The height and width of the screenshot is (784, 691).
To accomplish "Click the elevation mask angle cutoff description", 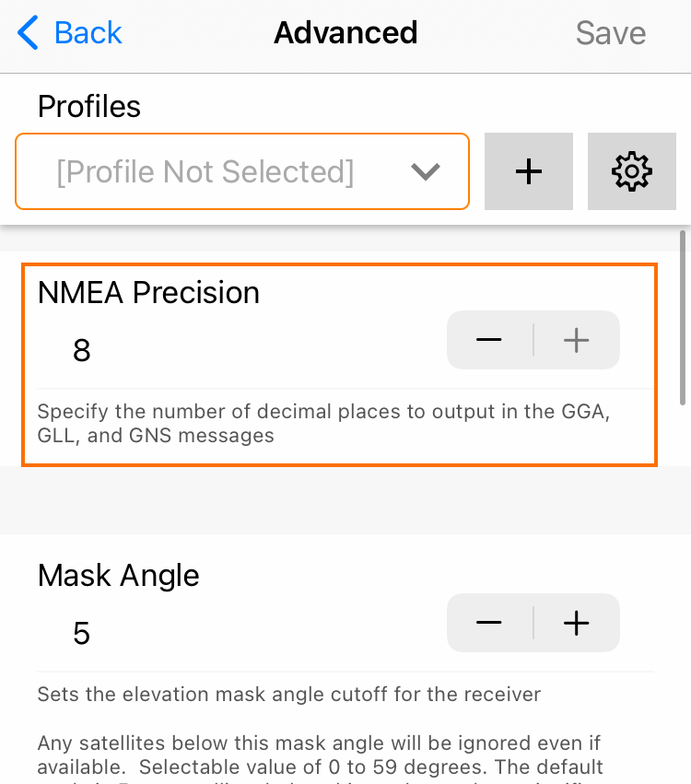I will [x=288, y=694].
